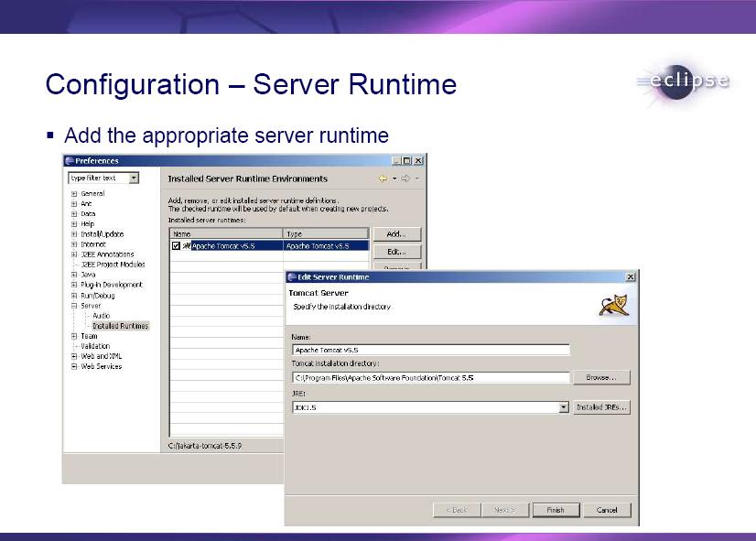Select the Apache Tomcat v5.5 type cell
This screenshot has height=541, width=756.
[327, 246]
